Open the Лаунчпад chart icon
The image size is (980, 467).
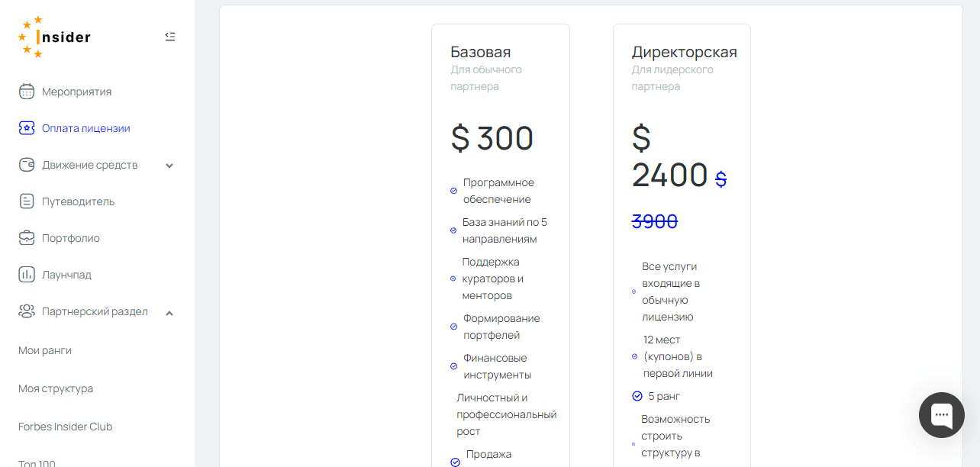pos(26,274)
